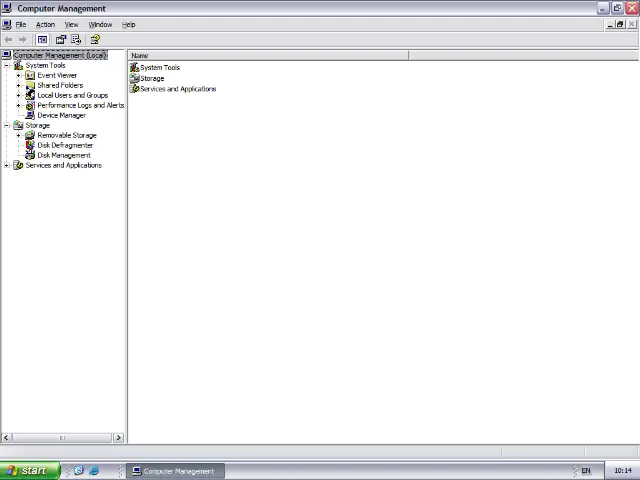640x480 pixels.
Task: Click Services and Applications tree icon
Action: 18,165
